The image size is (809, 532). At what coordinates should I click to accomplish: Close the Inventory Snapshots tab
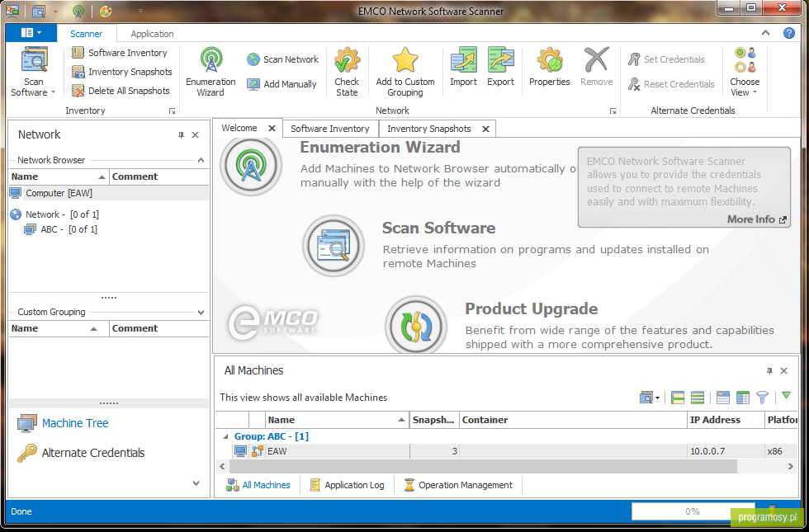[485, 129]
